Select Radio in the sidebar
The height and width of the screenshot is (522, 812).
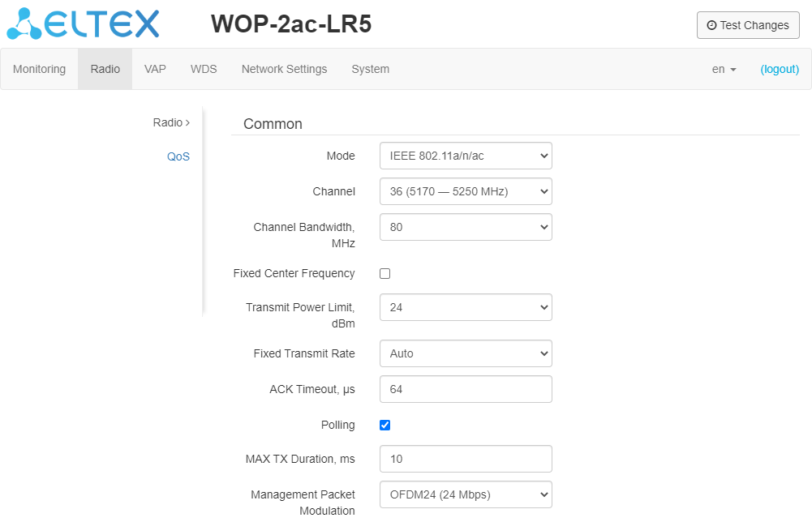(170, 122)
